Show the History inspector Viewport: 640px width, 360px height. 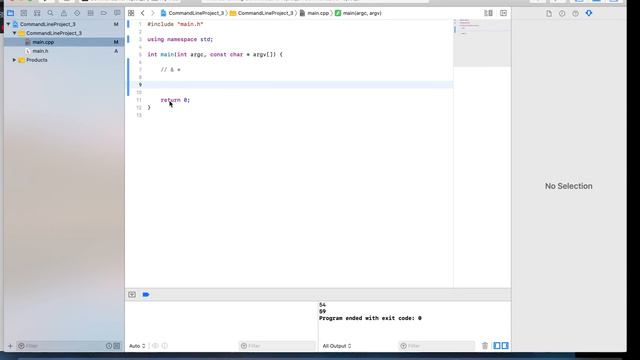point(562,13)
